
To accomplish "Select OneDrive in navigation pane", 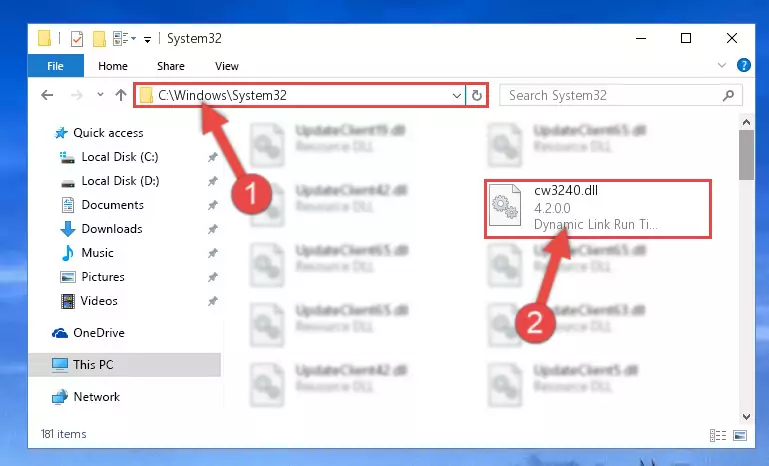I will tap(88, 333).
